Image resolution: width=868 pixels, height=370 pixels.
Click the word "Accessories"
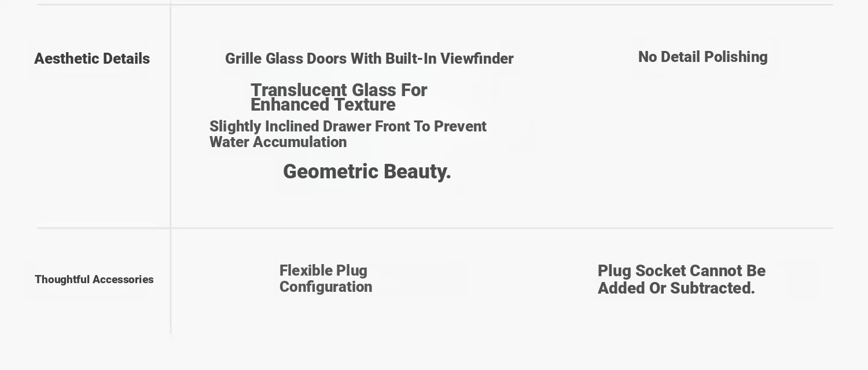124,280
